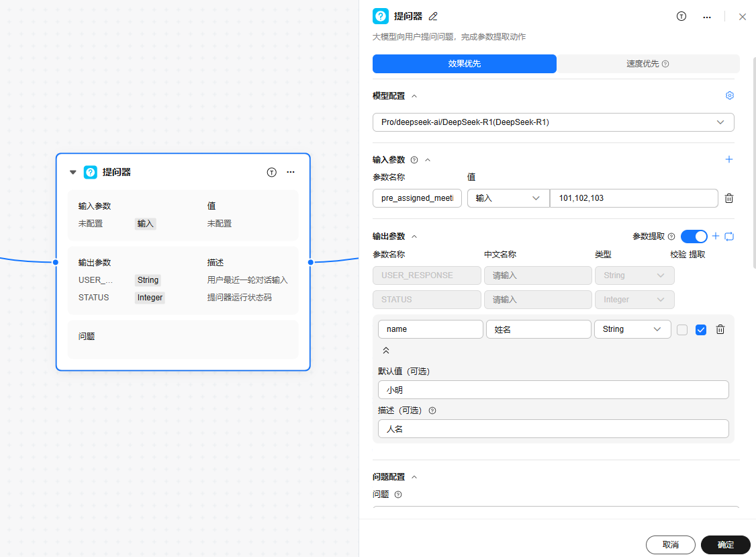Image resolution: width=756 pixels, height=557 pixels.
Task: Click the three-dot menu on canvas node
Action: click(290, 172)
